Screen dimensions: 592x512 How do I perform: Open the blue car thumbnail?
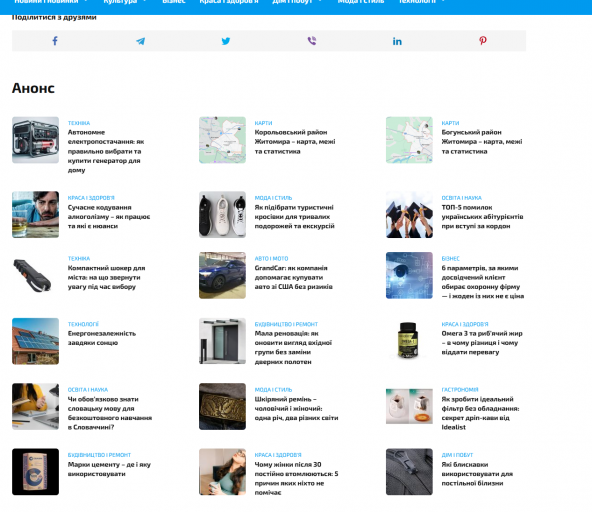point(222,275)
